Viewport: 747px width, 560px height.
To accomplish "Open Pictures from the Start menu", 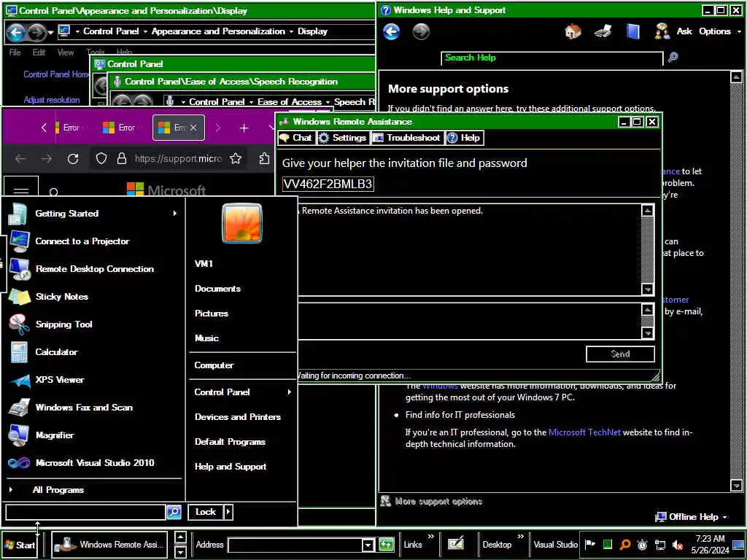I will coord(212,314).
